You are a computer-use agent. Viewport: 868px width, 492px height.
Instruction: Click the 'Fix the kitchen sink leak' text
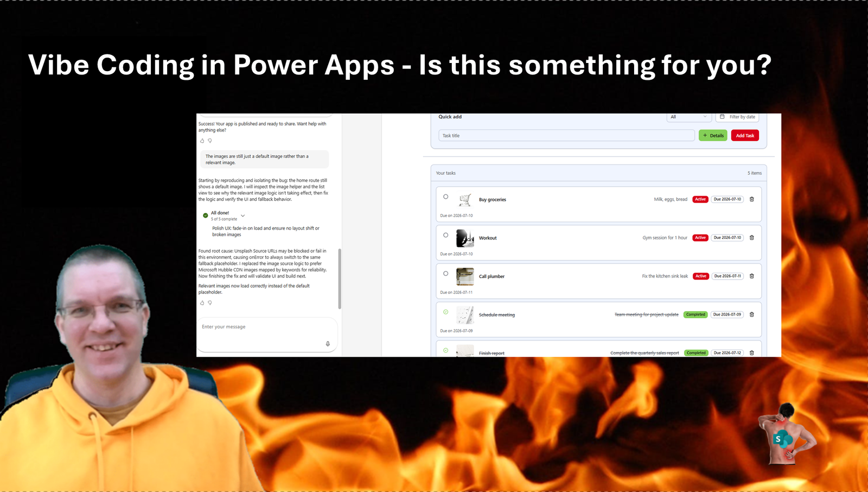[x=665, y=276]
